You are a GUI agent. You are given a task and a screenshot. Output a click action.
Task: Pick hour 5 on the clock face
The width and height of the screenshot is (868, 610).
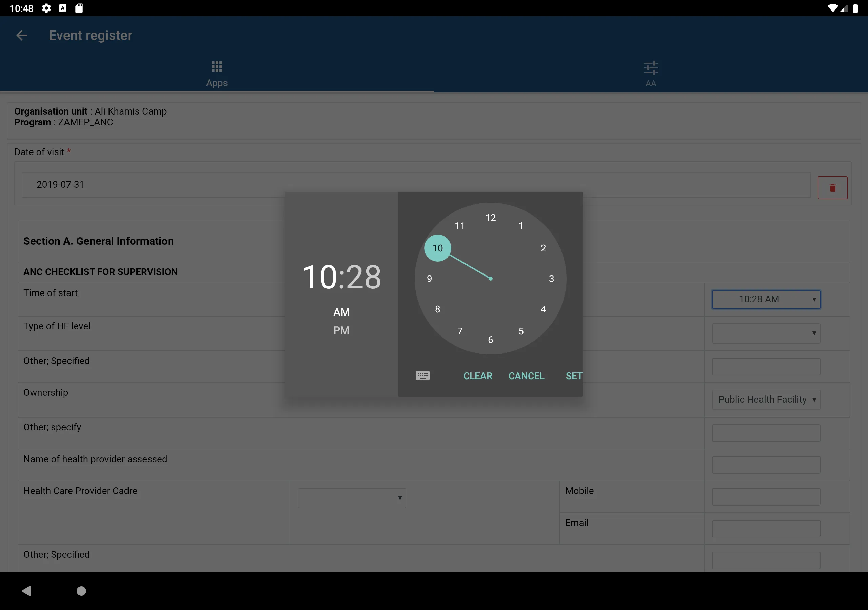point(521,331)
